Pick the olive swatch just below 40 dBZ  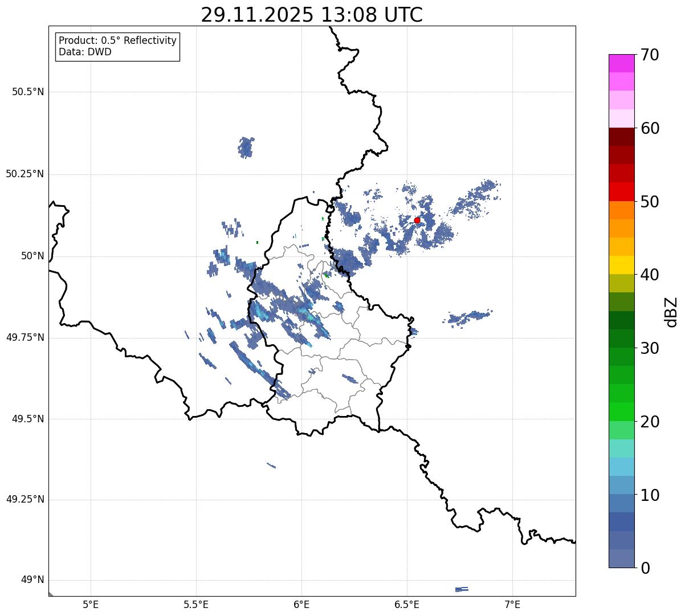click(x=622, y=284)
